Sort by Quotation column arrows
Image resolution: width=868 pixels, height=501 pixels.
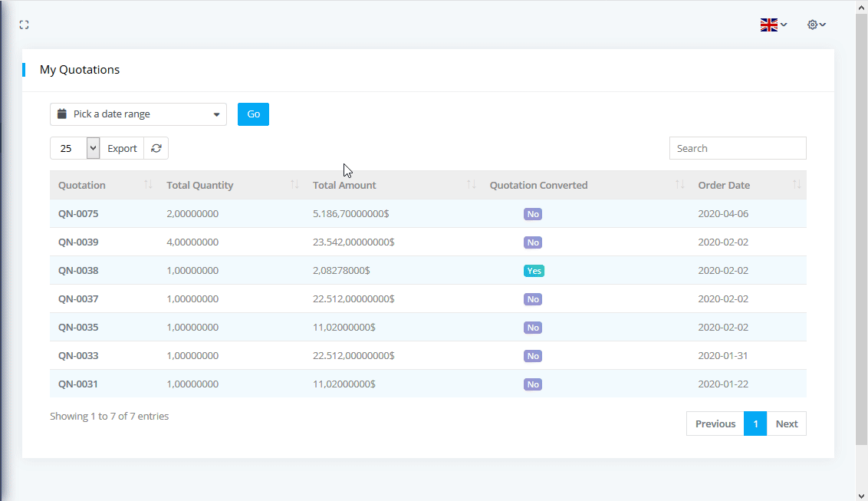coord(148,185)
